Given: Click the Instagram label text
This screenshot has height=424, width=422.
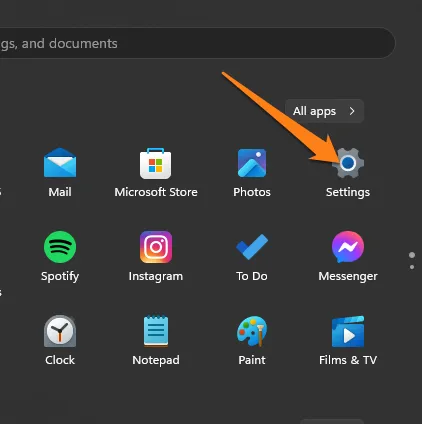Looking at the screenshot, I should click(156, 276).
